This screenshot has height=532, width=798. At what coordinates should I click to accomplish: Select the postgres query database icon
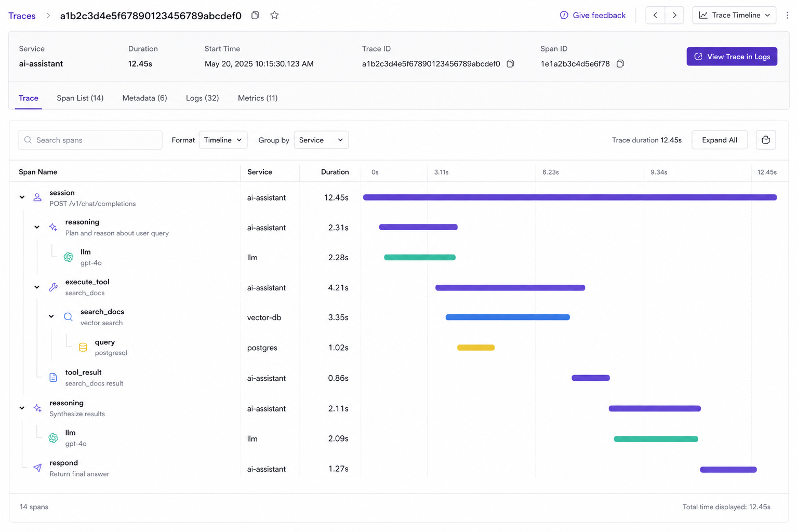coord(83,348)
